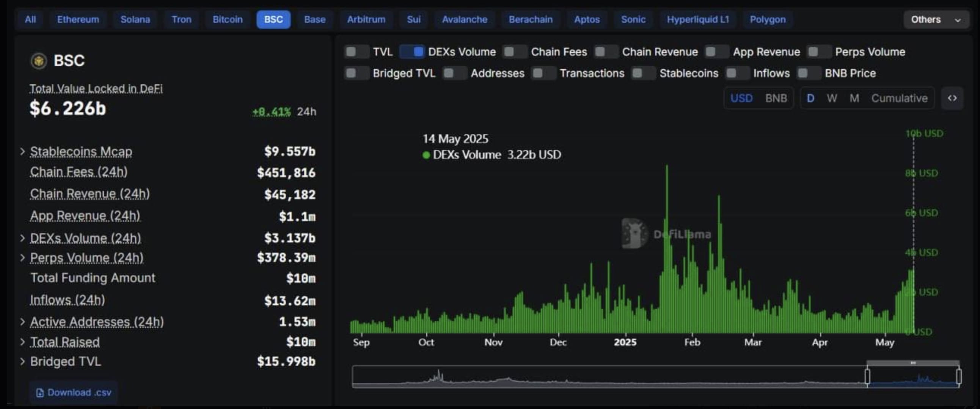Image resolution: width=980 pixels, height=409 pixels.
Task: Click the right range slider handle
Action: [x=959, y=377]
